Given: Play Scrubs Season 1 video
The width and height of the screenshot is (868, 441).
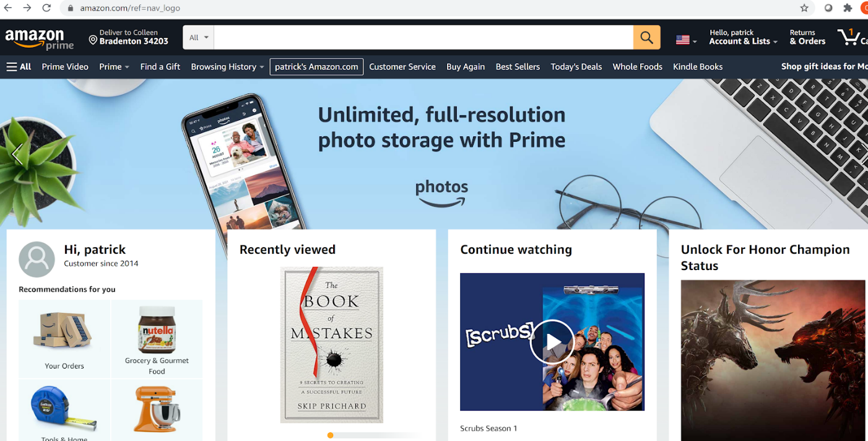Looking at the screenshot, I should (x=552, y=342).
